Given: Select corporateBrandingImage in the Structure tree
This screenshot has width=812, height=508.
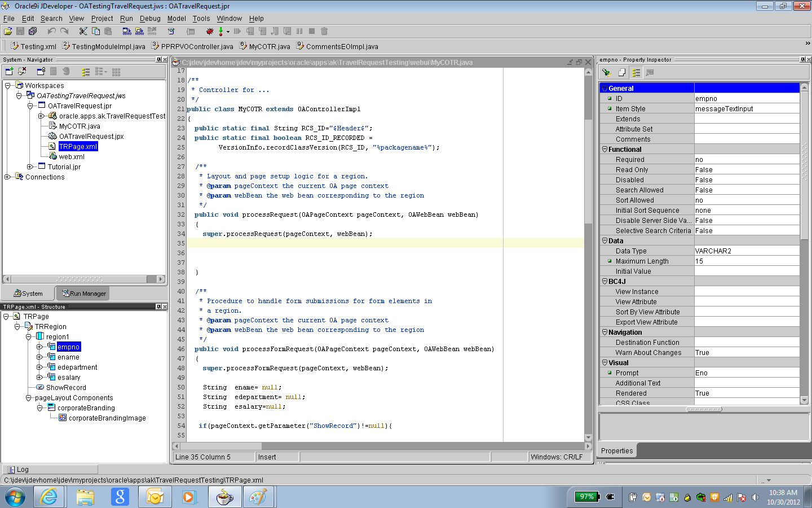Looking at the screenshot, I should coord(102,418).
